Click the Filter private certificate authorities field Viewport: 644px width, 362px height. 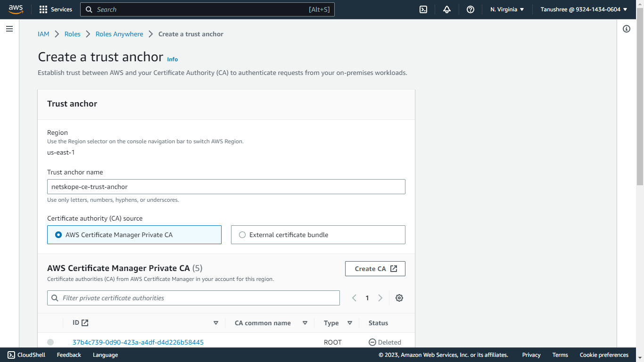pyautogui.click(x=193, y=298)
